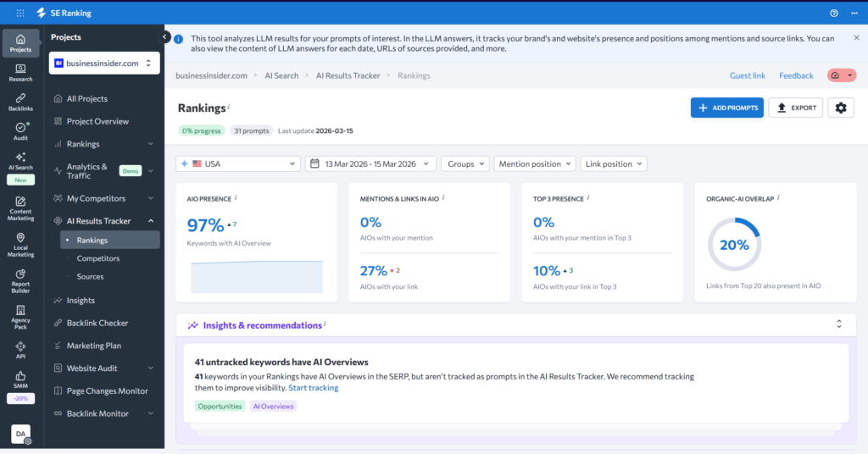Open the top-right more options ellipsis

click(x=854, y=13)
